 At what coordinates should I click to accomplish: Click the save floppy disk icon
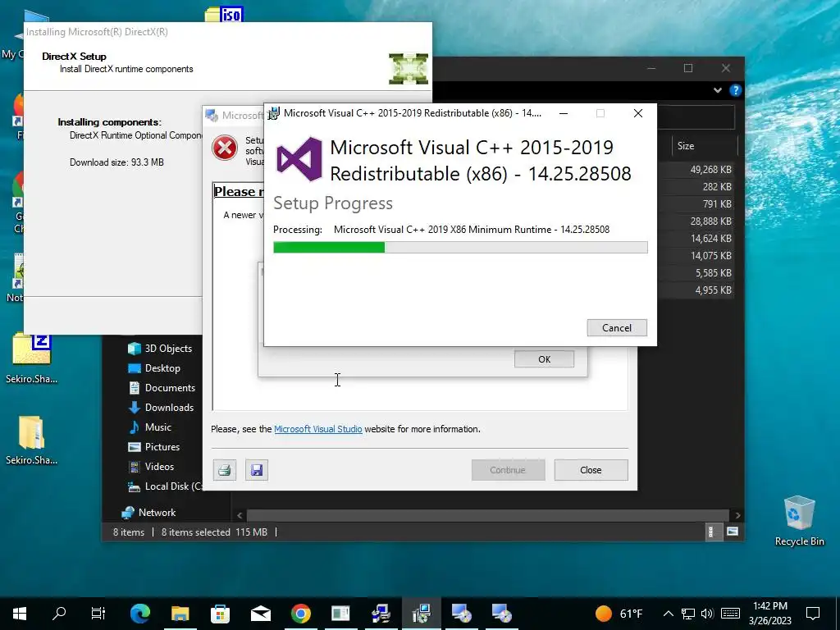point(257,470)
